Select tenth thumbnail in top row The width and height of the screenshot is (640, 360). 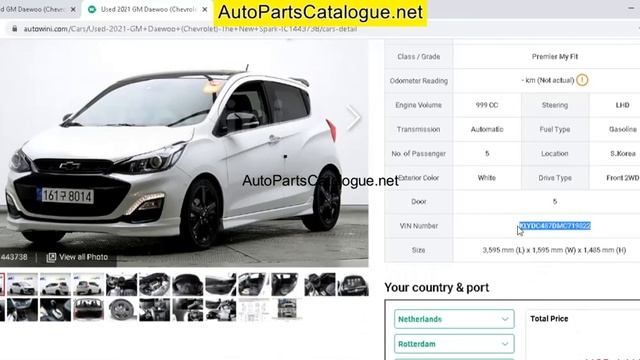click(320, 284)
